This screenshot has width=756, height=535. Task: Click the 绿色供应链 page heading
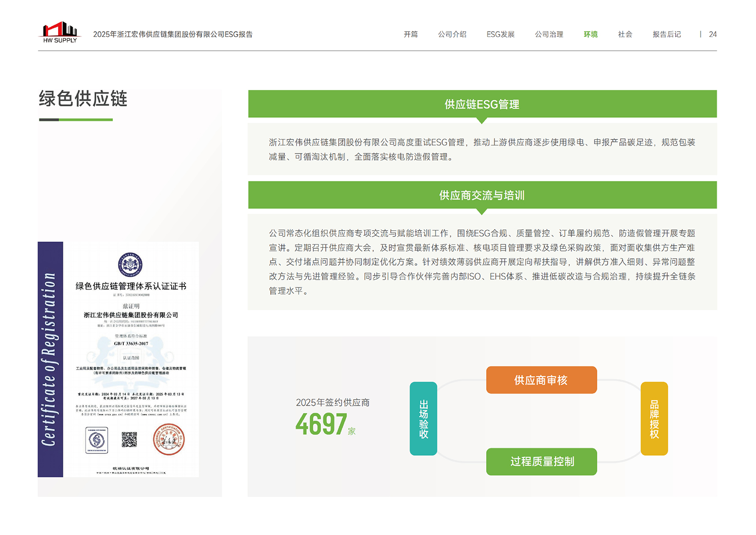pyautogui.click(x=83, y=99)
